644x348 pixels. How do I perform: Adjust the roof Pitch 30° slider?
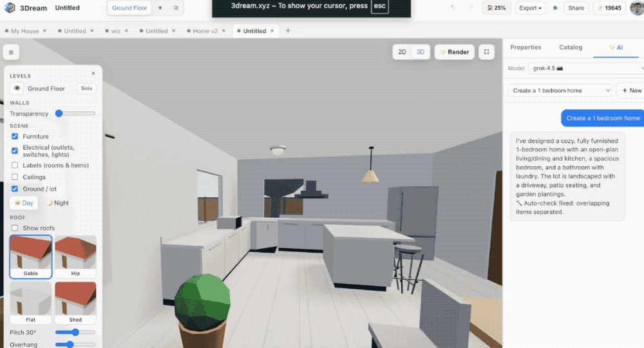coord(75,332)
